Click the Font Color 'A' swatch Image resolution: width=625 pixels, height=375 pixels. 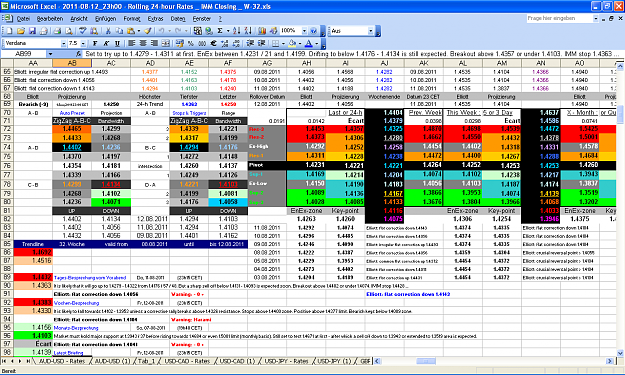tap(309, 43)
